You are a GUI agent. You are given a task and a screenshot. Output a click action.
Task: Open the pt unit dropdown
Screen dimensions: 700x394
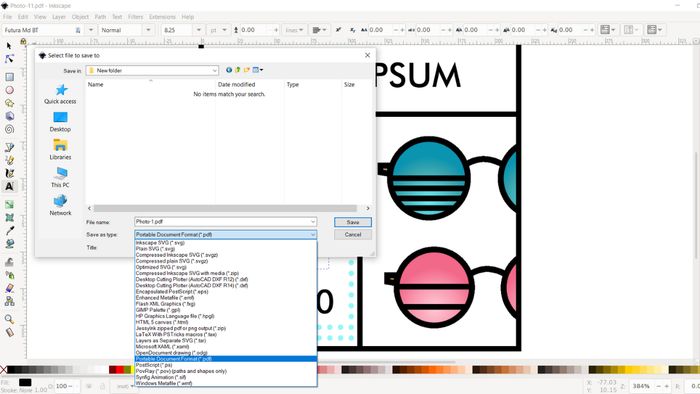218,30
